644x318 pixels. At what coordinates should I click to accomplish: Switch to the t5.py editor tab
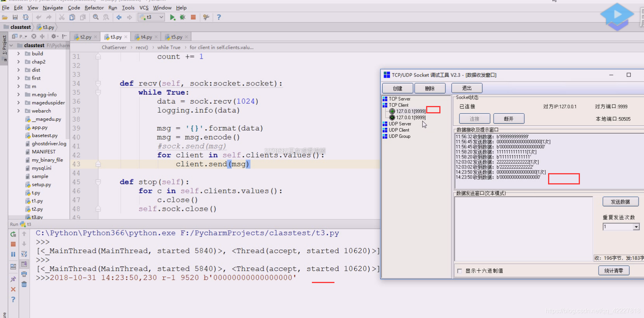(176, 37)
